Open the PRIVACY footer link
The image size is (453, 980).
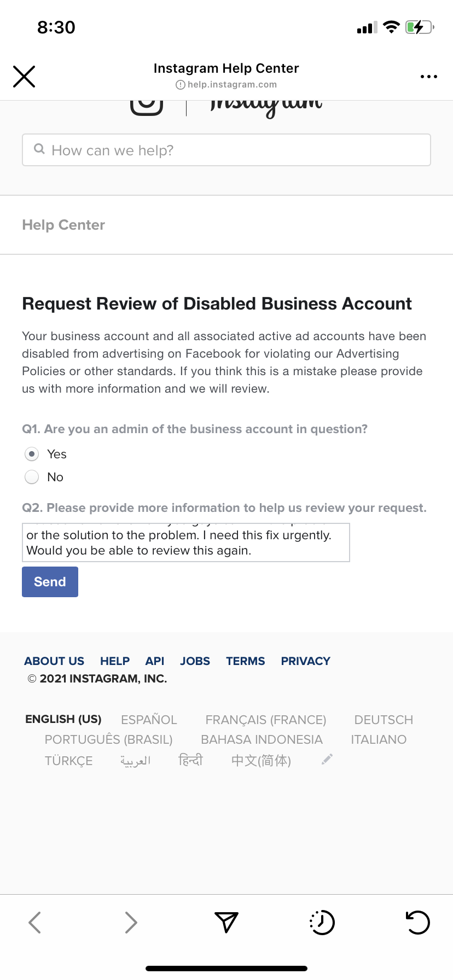305,661
